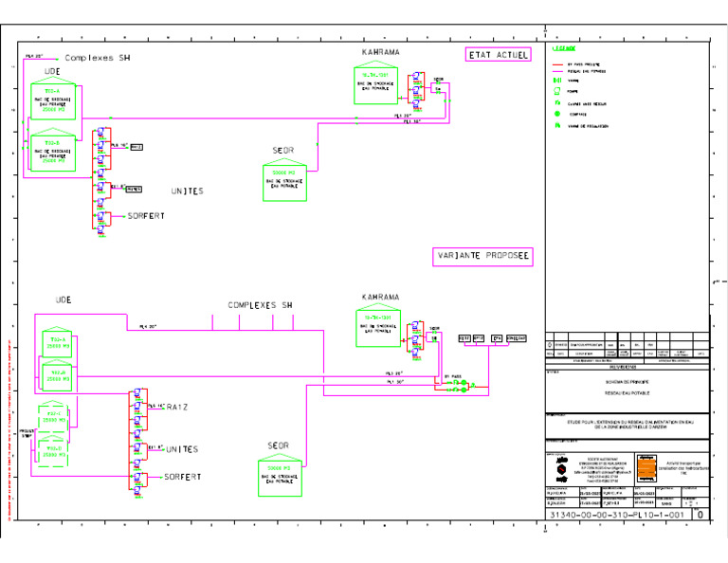Click the valve symbol in the legend
The height and width of the screenshot is (563, 728).
click(557, 81)
